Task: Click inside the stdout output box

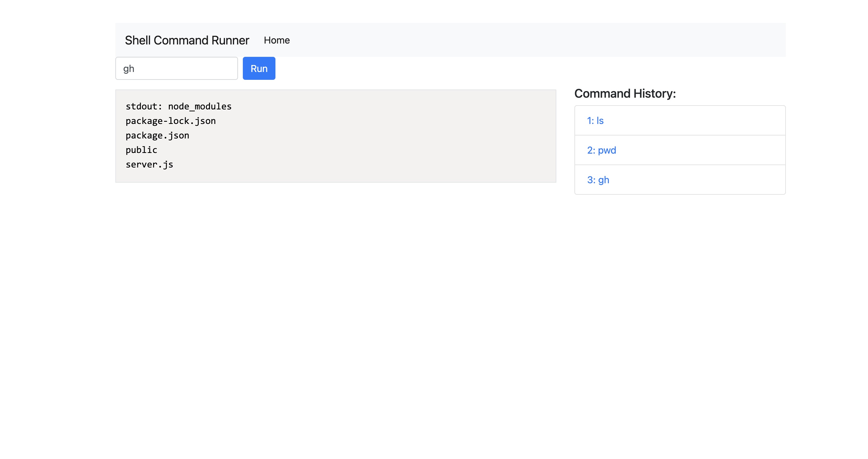Action: pos(335,135)
